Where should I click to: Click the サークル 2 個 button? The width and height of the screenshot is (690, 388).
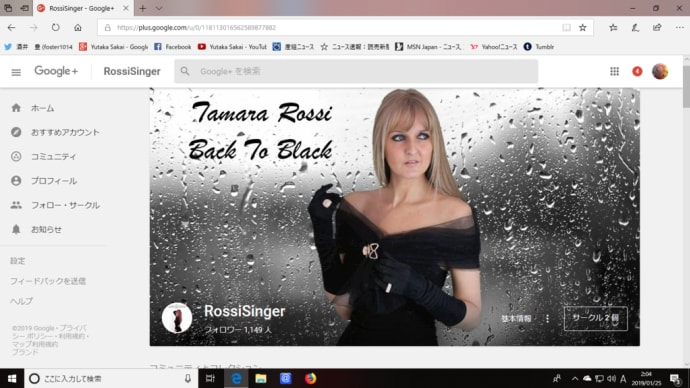pos(595,318)
